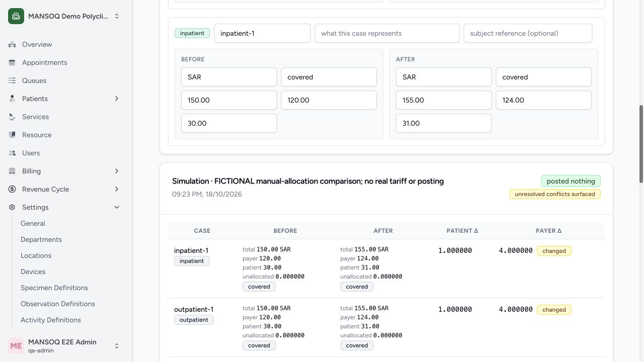This screenshot has width=644, height=362.
Task: Open Specimen Definitions settings
Action: 54,288
